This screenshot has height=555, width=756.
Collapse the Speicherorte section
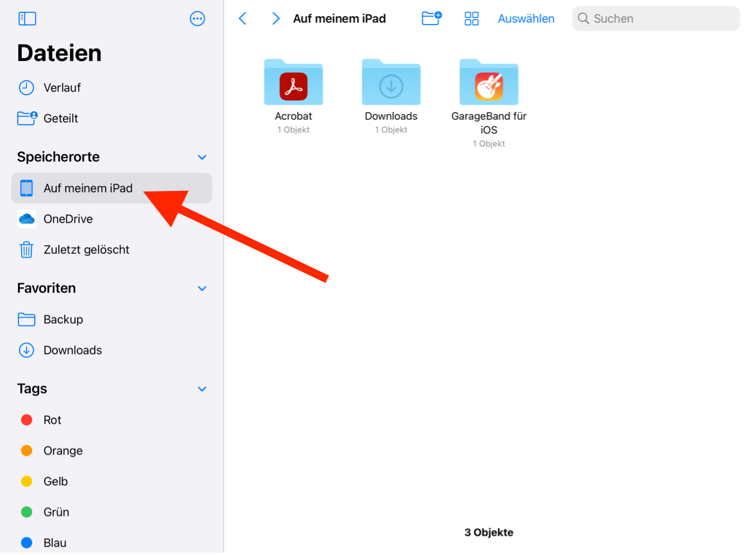(x=202, y=157)
